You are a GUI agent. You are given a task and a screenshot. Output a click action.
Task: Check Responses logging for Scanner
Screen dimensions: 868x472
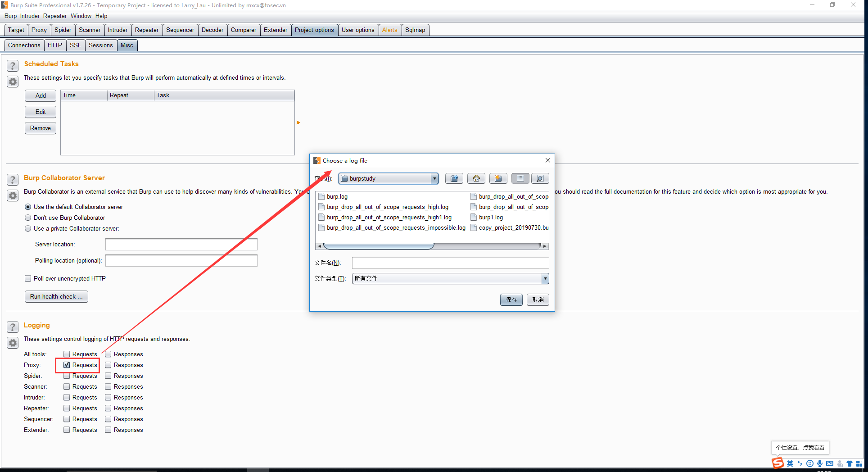pyautogui.click(x=108, y=386)
